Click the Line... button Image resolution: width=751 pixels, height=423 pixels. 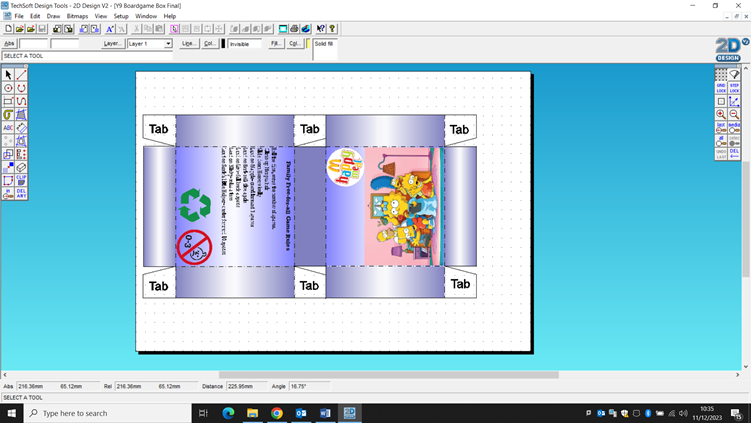tap(188, 43)
